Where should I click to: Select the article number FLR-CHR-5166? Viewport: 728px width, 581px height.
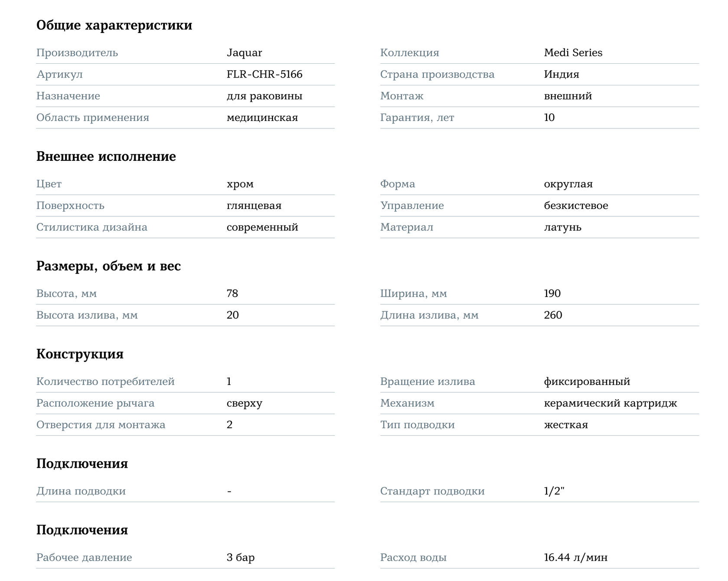click(264, 74)
